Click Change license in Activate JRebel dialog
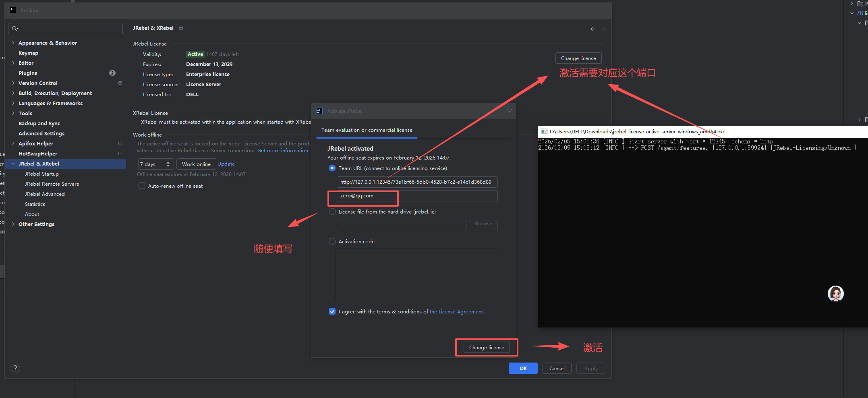 click(487, 347)
